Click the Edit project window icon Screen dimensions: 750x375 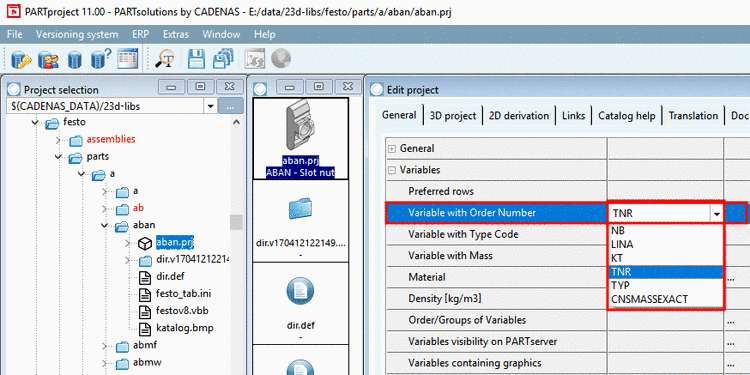(377, 89)
